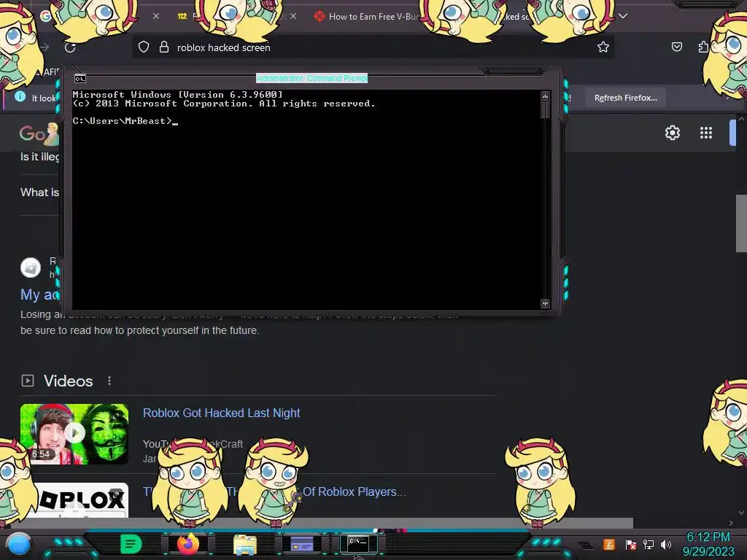Click the tracking protection shield icon
Image resolution: width=747 pixels, height=560 pixels.
pyautogui.click(x=144, y=47)
